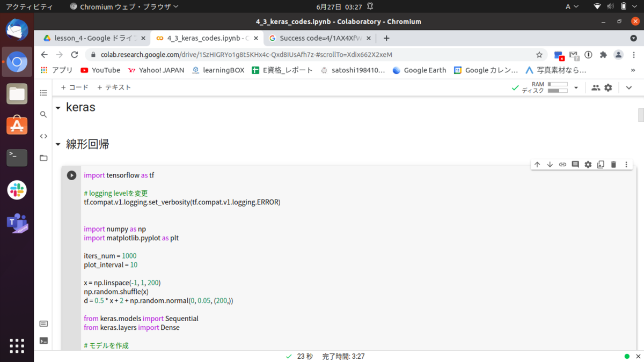The image size is (644, 362).
Task: Open Google Earth bookmark
Action: point(419,70)
